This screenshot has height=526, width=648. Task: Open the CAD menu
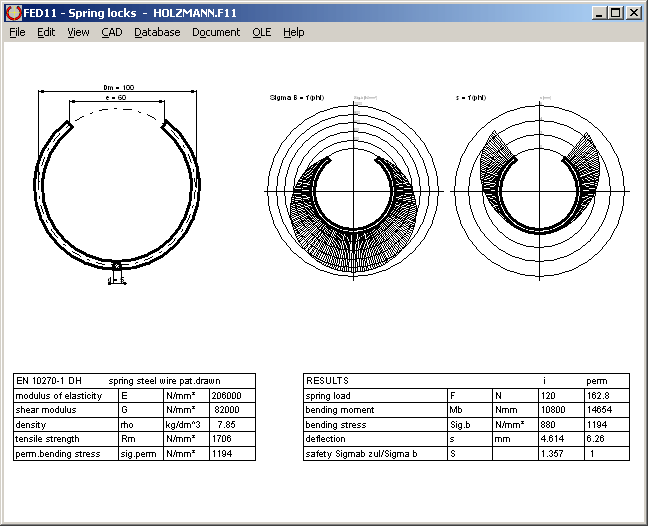(x=111, y=32)
